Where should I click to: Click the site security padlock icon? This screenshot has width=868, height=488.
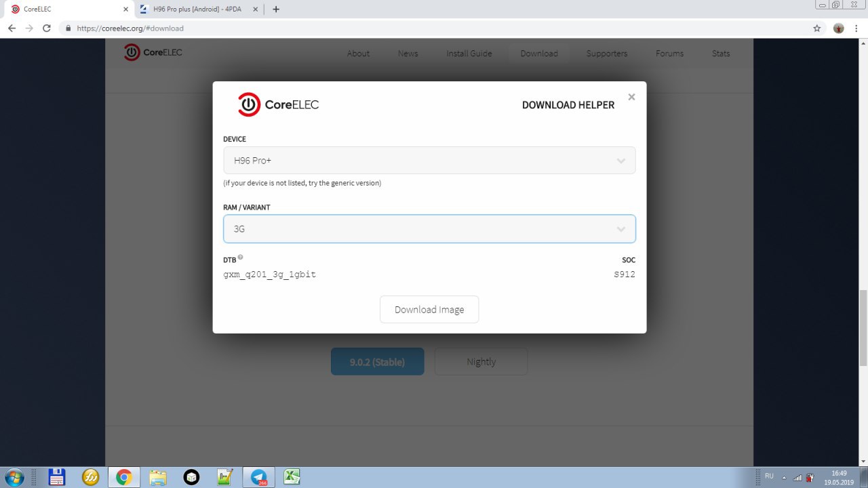coord(68,28)
